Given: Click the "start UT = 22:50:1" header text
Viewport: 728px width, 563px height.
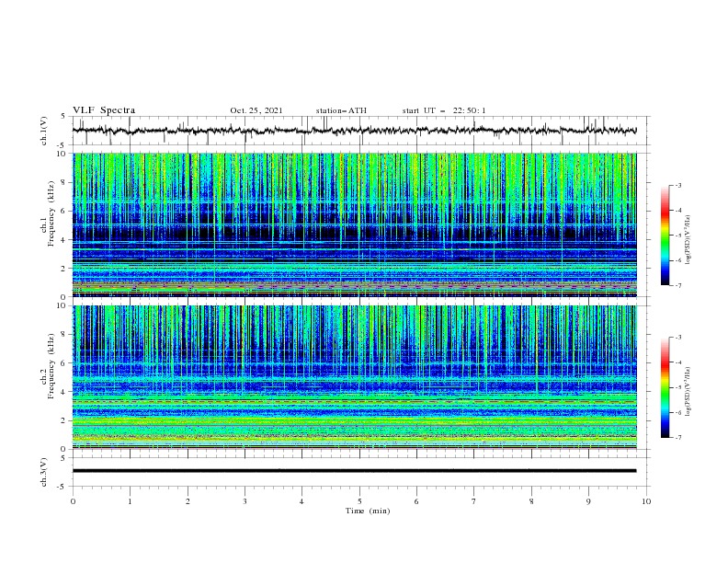Looking at the screenshot, I should tap(444, 110).
